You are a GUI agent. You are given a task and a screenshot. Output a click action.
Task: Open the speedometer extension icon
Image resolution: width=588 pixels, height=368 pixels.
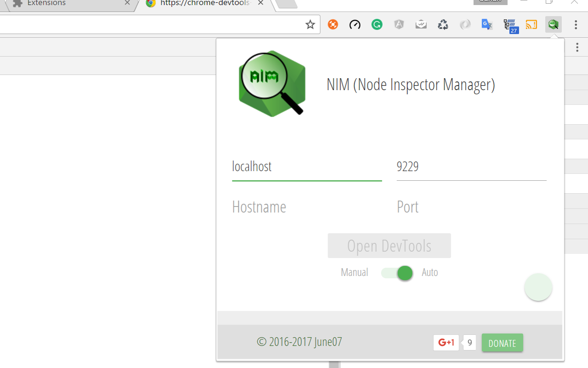[x=355, y=24]
